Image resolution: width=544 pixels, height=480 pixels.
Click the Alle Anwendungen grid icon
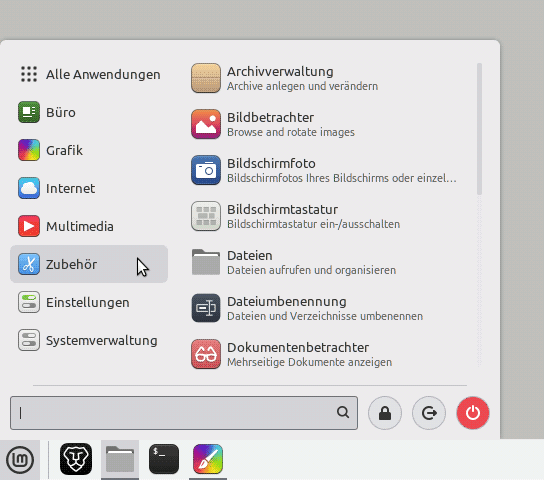(x=29, y=74)
